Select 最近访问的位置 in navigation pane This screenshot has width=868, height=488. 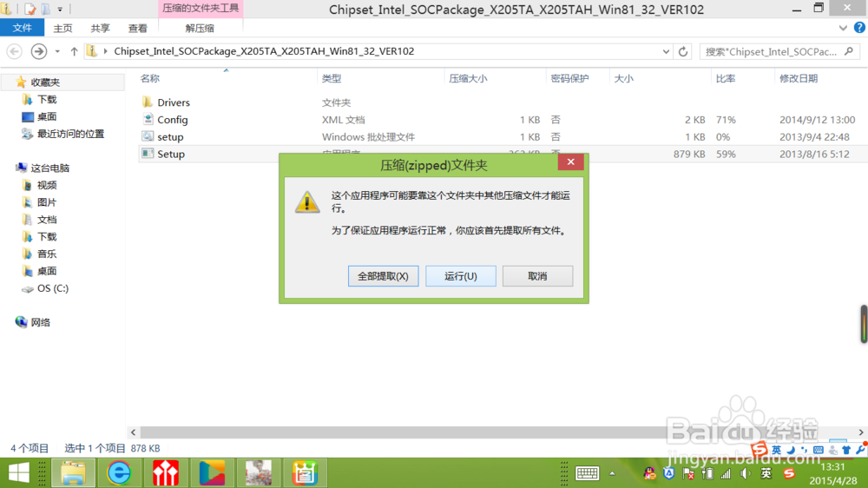click(x=70, y=134)
